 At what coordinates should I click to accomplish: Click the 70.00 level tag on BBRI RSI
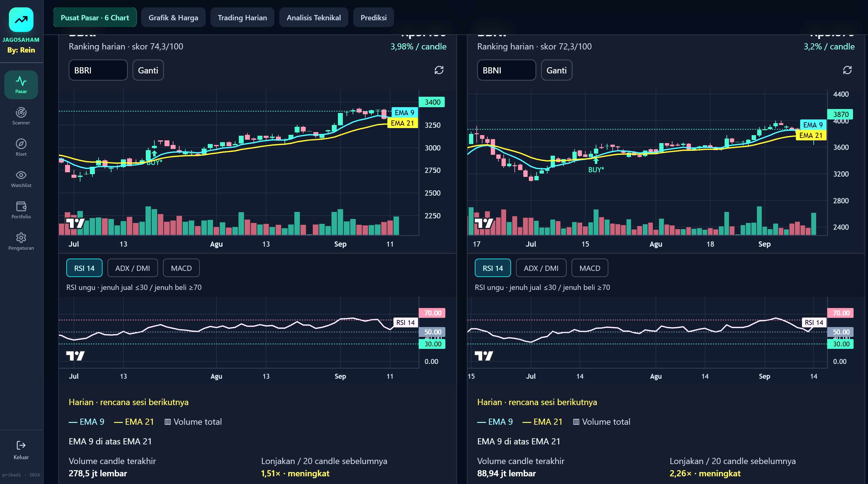pyautogui.click(x=432, y=313)
